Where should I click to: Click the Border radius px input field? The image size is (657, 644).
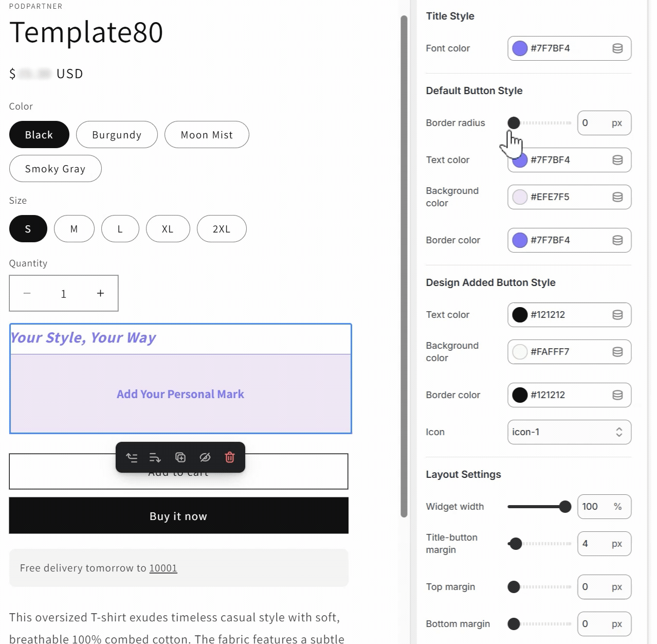point(595,123)
